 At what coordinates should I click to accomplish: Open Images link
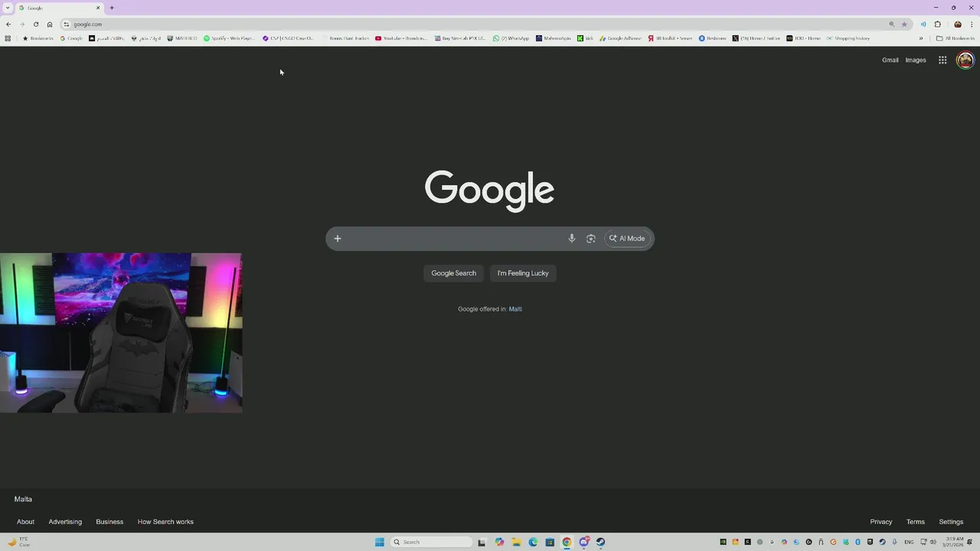(916, 60)
